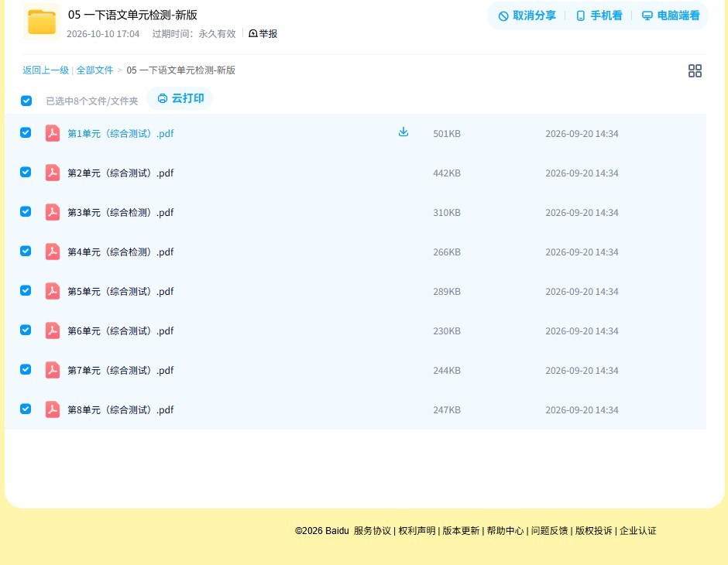Open 第8单元（综合测试）.pdf file name
The height and width of the screenshot is (565, 728).
[121, 409]
